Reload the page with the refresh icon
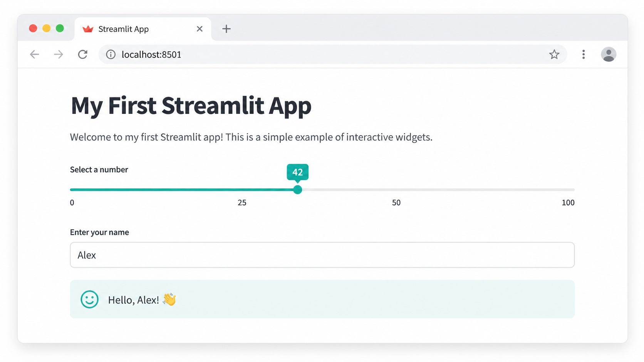Viewport: 644px width, 362px height. 83,54
